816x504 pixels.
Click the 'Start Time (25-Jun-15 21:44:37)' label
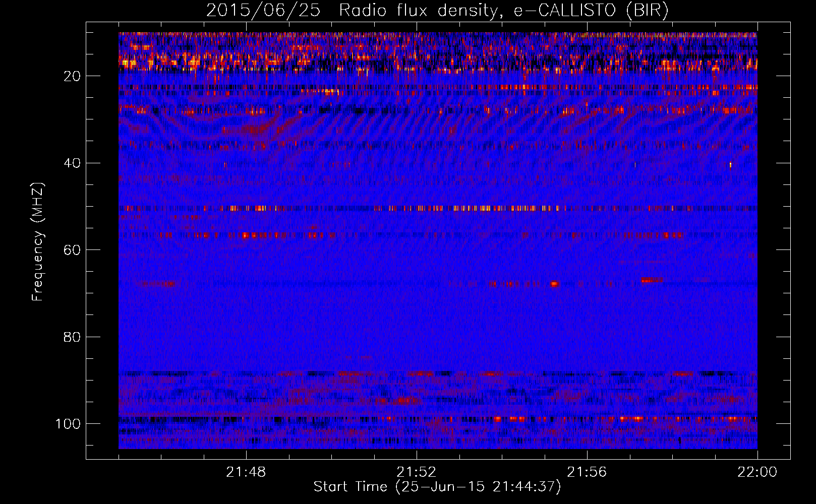pos(437,487)
